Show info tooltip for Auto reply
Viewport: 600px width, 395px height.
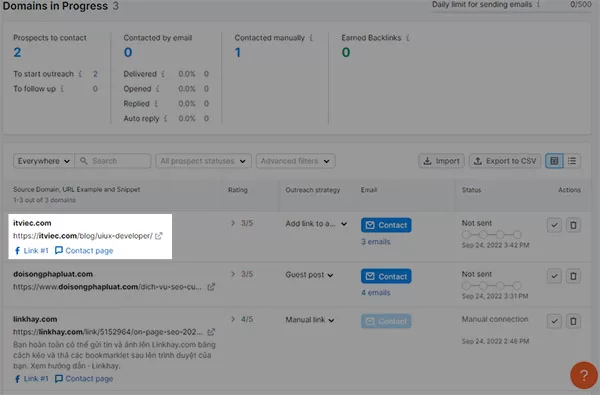[x=166, y=119]
